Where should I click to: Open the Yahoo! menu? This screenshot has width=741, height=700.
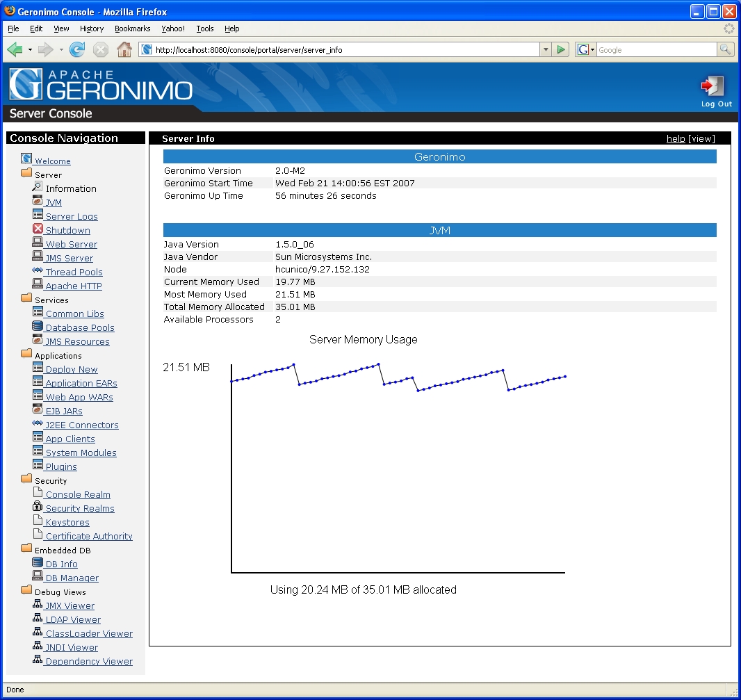[173, 29]
